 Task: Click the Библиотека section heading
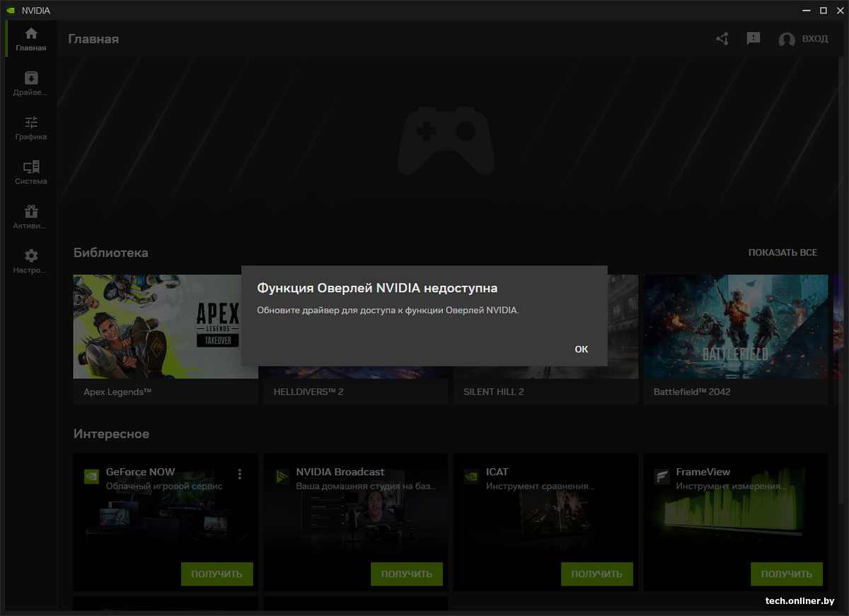pos(111,252)
